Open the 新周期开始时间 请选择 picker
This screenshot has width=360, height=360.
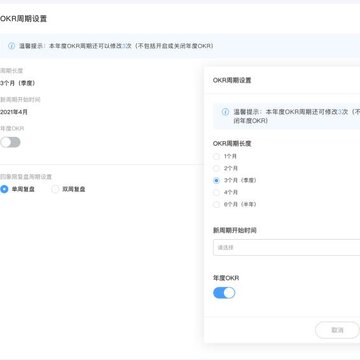coord(286,247)
